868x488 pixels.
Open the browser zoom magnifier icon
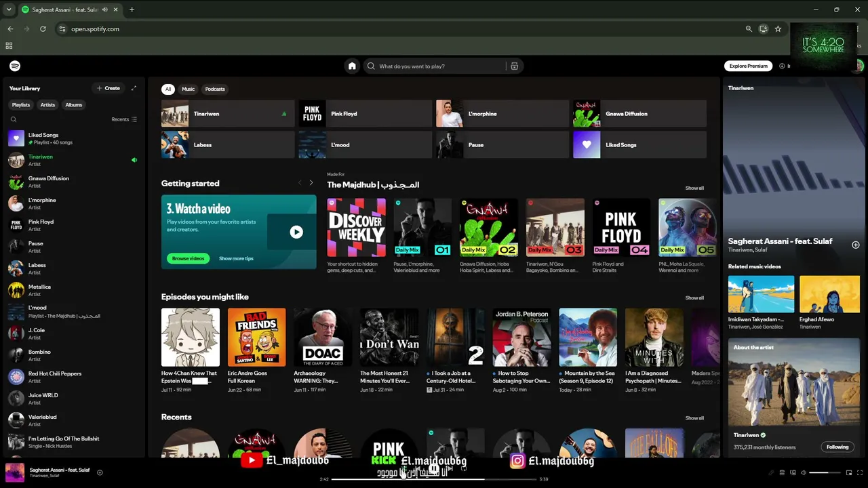click(749, 29)
